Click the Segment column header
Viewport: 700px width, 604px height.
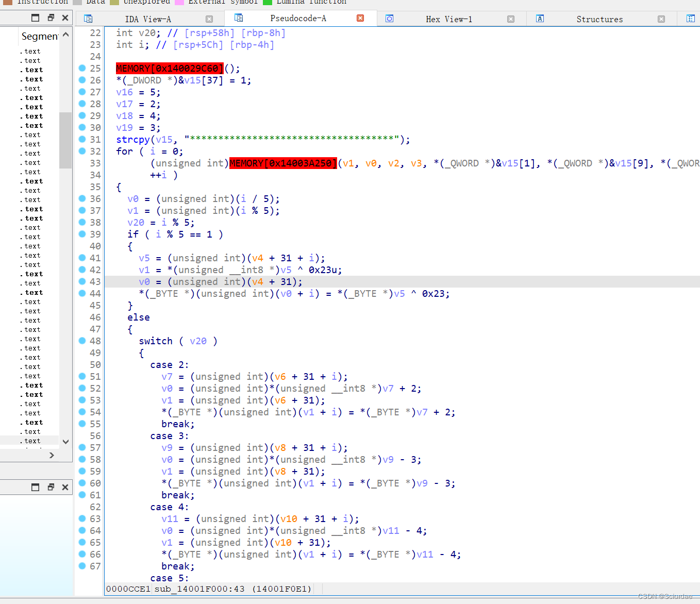40,36
